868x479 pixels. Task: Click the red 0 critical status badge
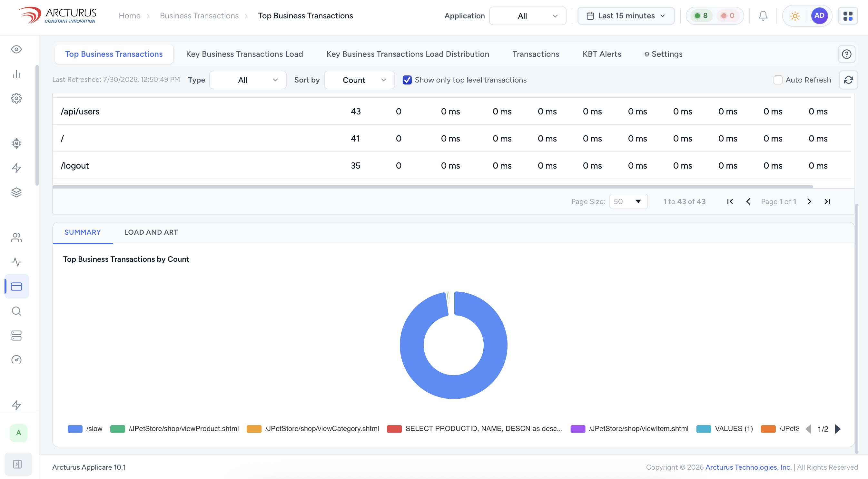727,16
